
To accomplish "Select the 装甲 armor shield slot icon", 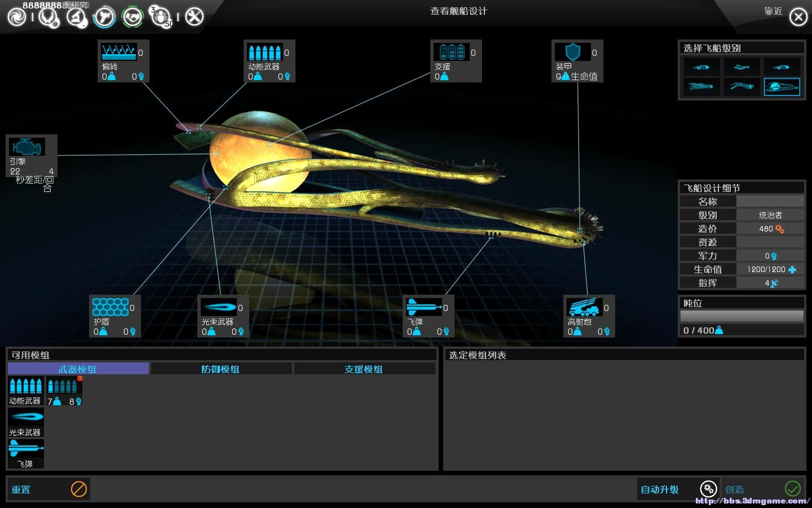I will pos(572,52).
